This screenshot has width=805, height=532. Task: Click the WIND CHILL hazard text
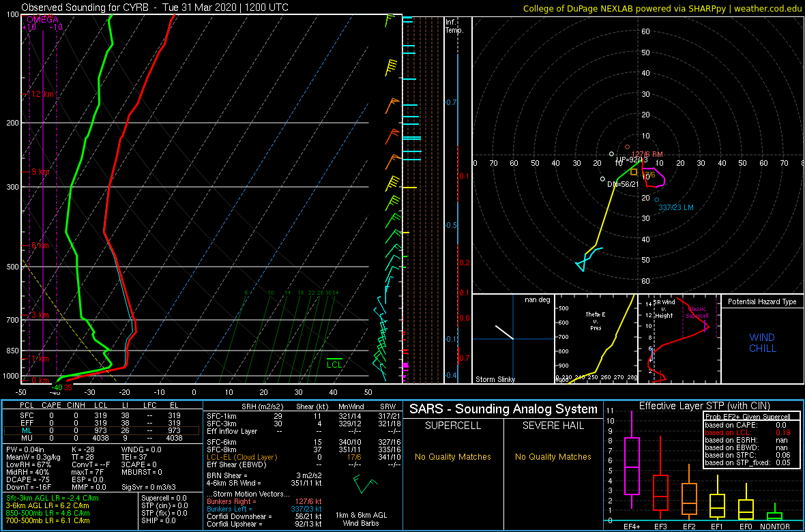click(x=762, y=343)
